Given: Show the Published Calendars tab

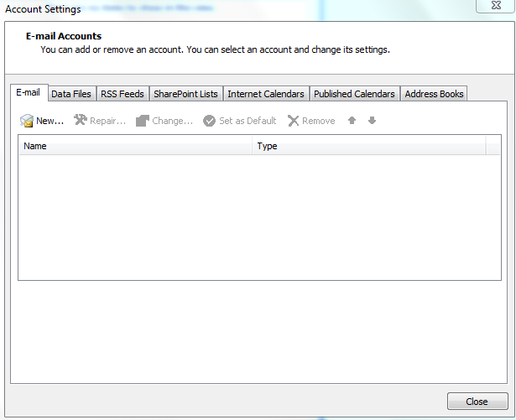Looking at the screenshot, I should [x=354, y=94].
